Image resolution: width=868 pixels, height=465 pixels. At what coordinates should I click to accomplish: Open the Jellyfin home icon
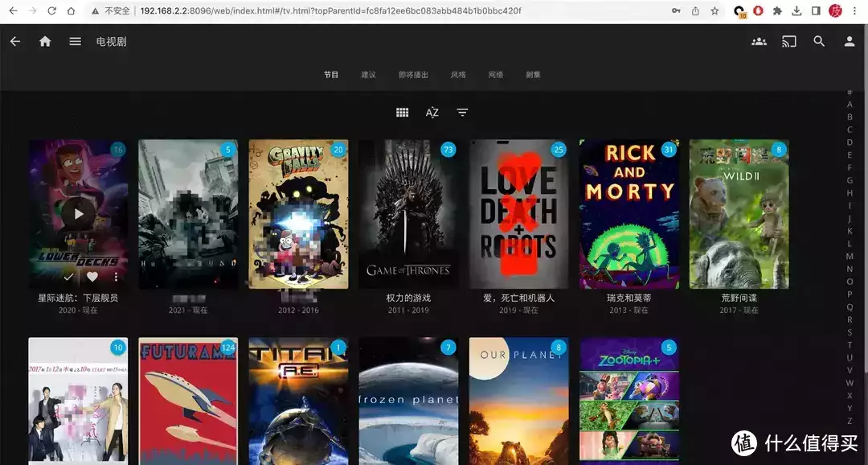pyautogui.click(x=45, y=42)
